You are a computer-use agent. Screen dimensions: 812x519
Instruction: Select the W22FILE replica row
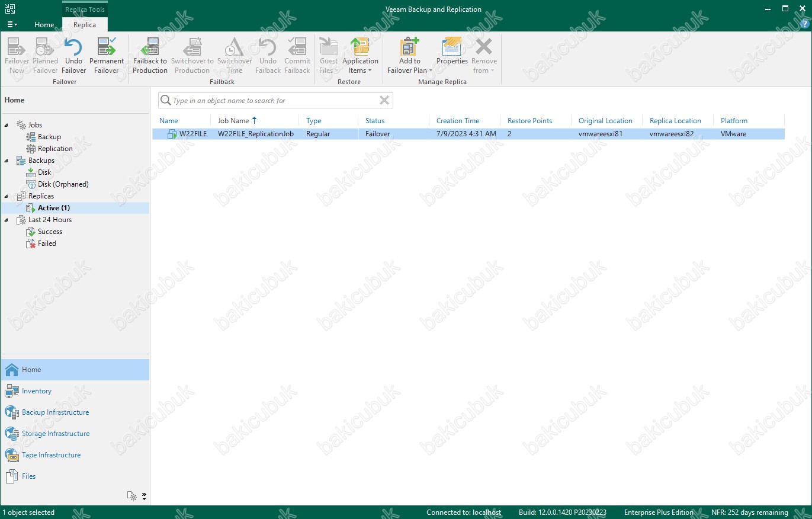click(468, 134)
